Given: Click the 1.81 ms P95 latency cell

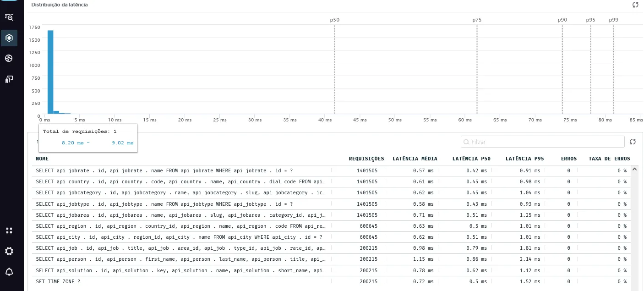Looking at the screenshot, I should (x=531, y=248).
